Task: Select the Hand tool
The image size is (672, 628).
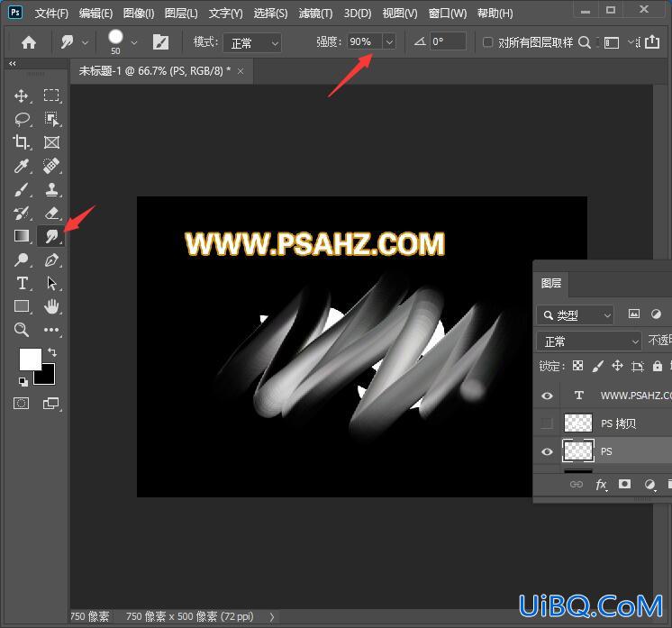Action: [51, 306]
